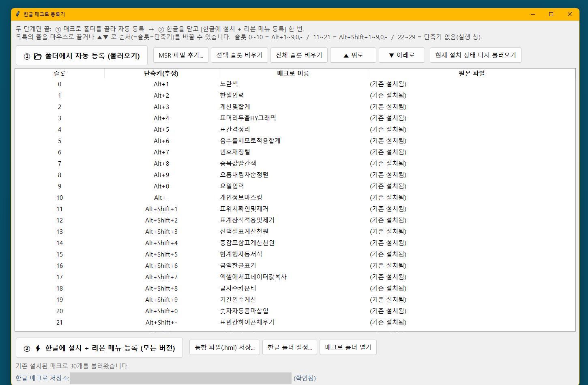Click (기존 설치됨) in the 노란색 row
This screenshot has height=385, width=588.
(x=388, y=84)
